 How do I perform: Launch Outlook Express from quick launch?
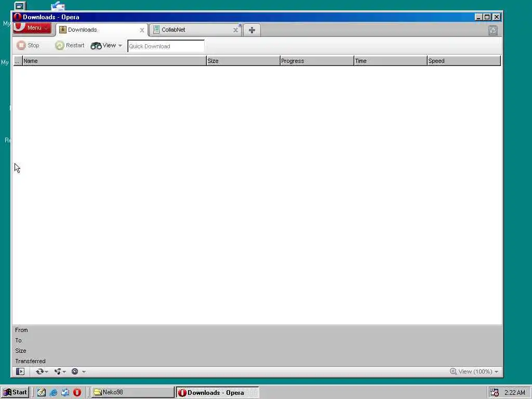pos(65,393)
